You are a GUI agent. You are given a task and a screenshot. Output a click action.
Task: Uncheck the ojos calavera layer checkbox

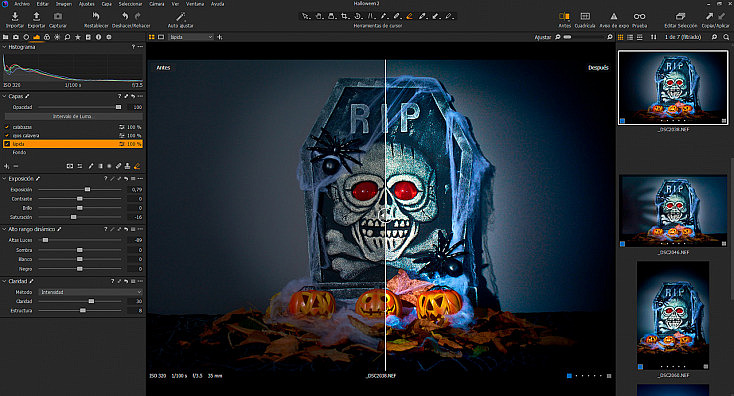click(x=7, y=135)
